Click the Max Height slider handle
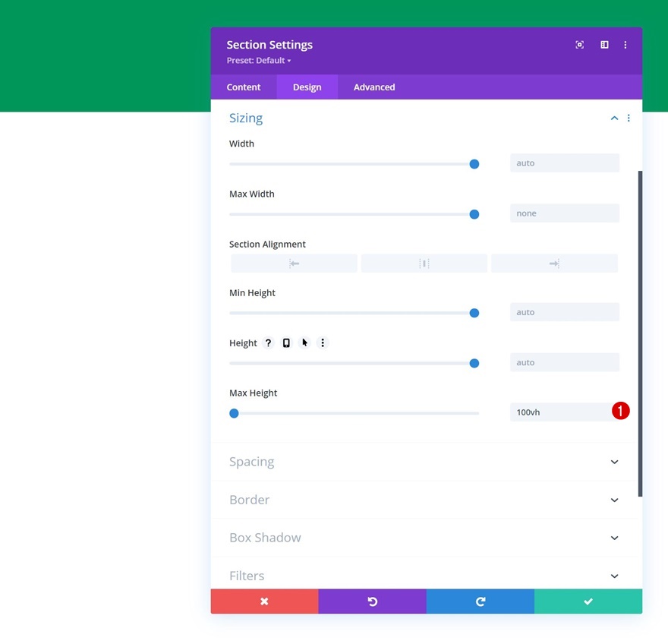The height and width of the screenshot is (644, 668). pyautogui.click(x=234, y=413)
